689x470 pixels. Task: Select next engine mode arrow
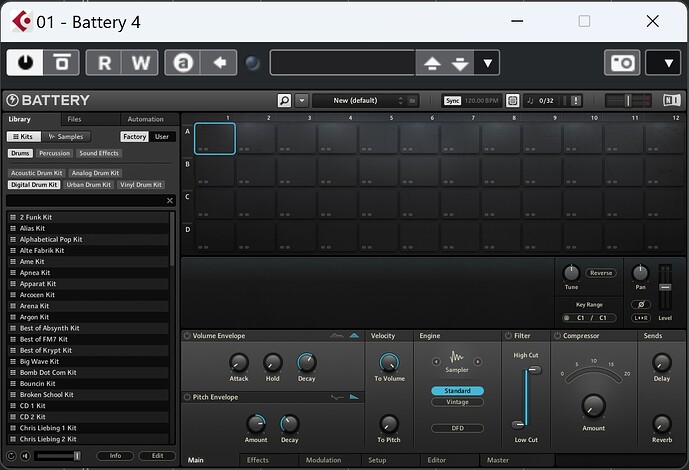[x=478, y=362]
